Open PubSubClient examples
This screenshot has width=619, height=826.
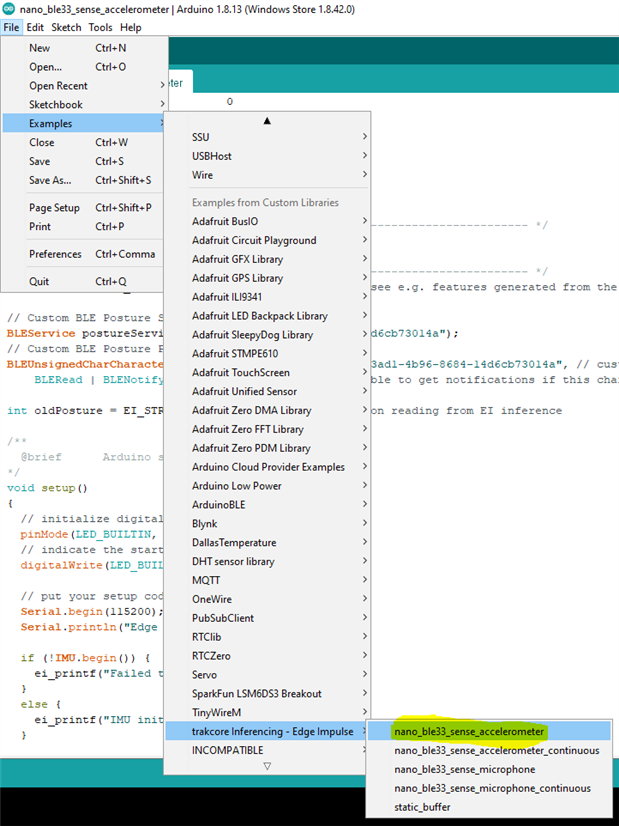pyautogui.click(x=267, y=619)
